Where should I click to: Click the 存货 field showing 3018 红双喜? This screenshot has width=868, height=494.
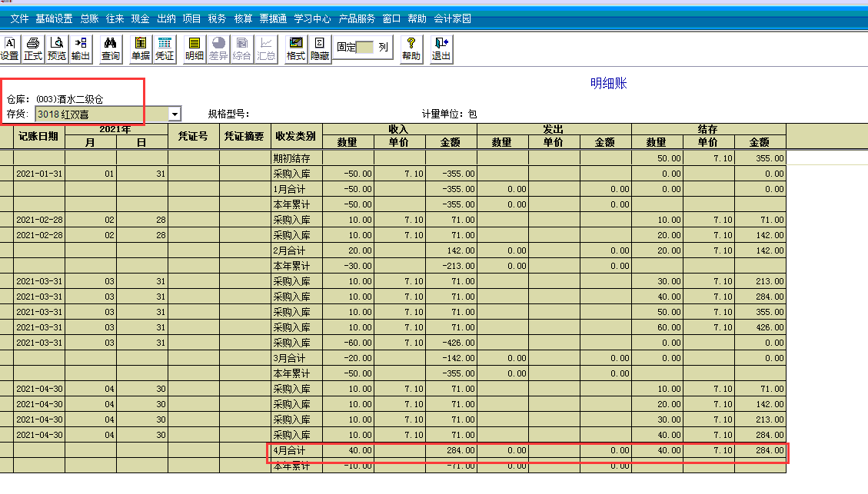(x=101, y=114)
